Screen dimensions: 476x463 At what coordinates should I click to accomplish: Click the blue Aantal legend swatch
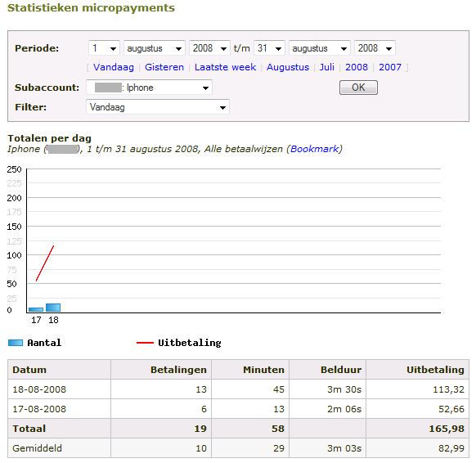pos(16,343)
